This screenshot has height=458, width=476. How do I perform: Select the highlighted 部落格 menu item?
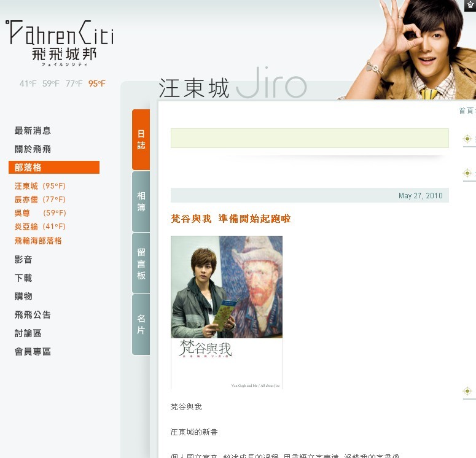point(54,167)
